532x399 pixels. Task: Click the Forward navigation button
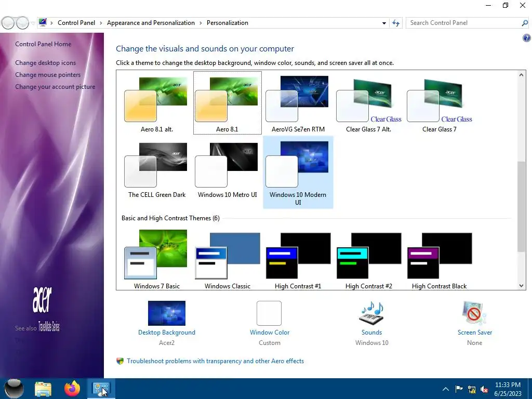(x=22, y=23)
